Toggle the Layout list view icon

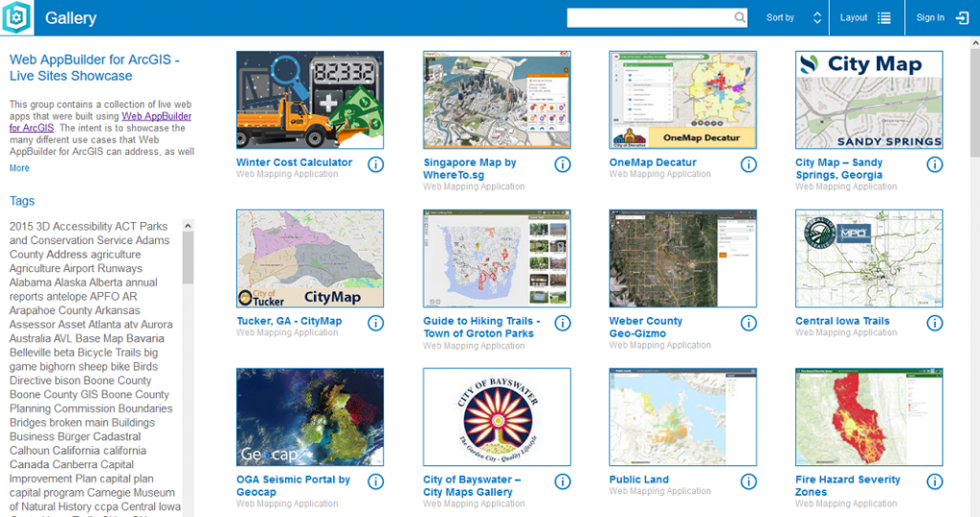click(x=883, y=17)
